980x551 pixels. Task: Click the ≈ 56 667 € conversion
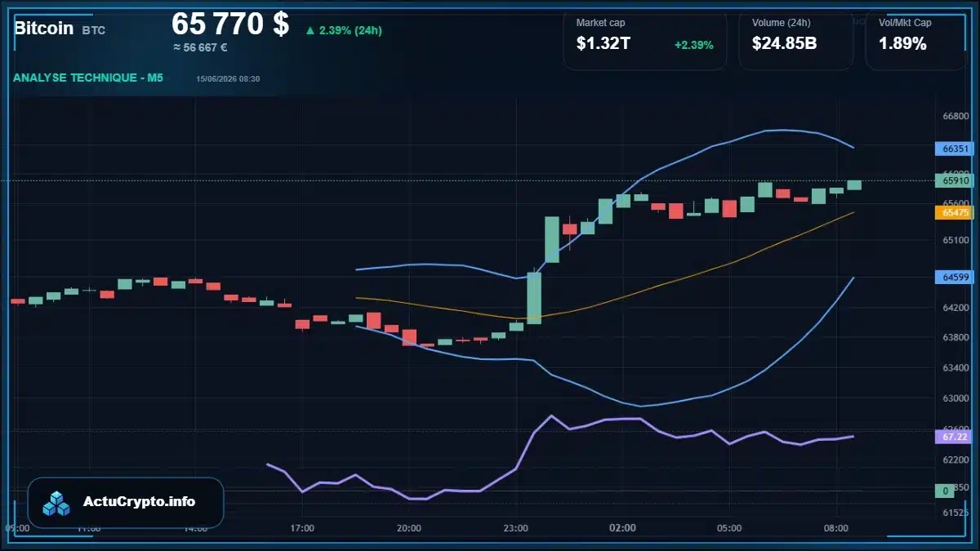200,47
